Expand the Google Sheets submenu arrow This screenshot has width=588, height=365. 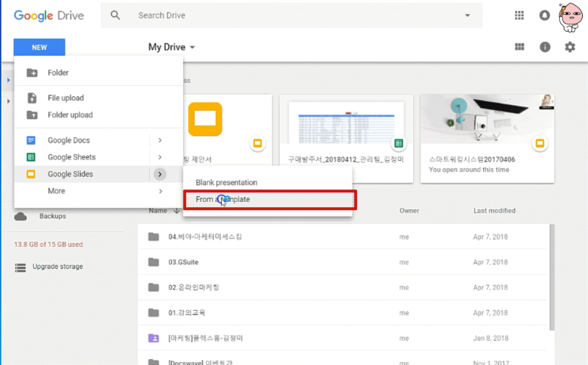click(x=160, y=157)
